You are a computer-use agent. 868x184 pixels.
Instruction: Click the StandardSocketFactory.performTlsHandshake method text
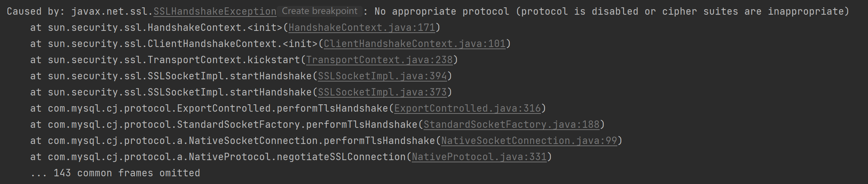(297, 125)
